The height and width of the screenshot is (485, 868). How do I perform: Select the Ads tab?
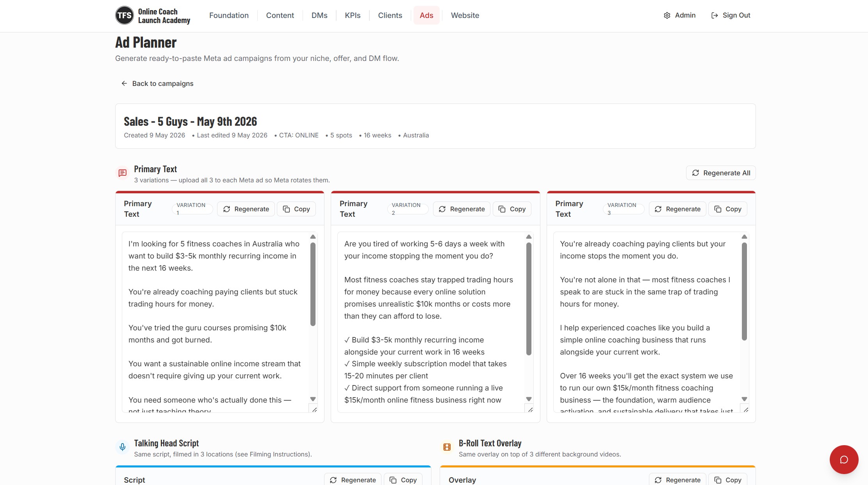coord(426,15)
